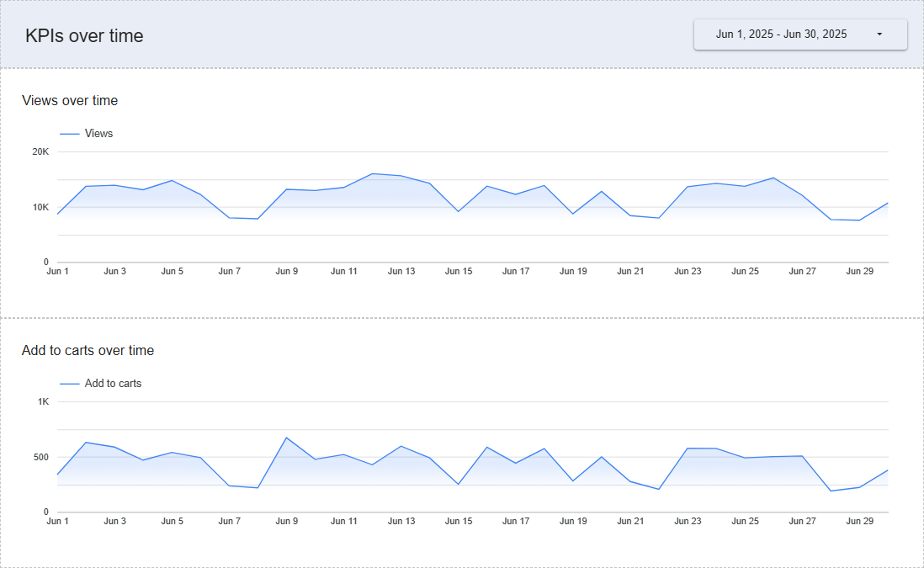The image size is (924, 568).
Task: Click 'Jun 19' label on Add to carts axis
Action: 573,522
